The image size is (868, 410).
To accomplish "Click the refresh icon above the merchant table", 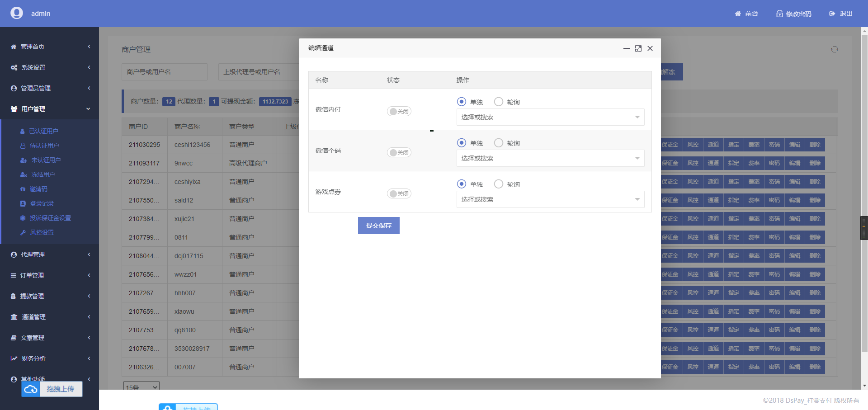I will pyautogui.click(x=835, y=49).
